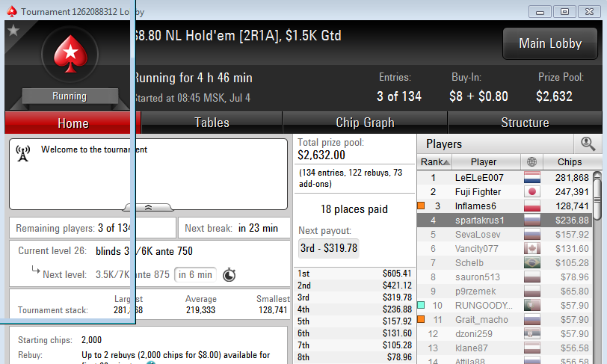Open the Structure tab
Viewport: 607px width, 364px height.
point(525,123)
